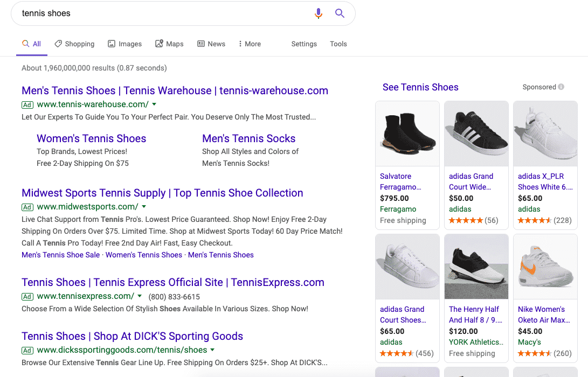This screenshot has height=377, width=588.
Task: Switch to the Shopping tab
Action: (x=74, y=44)
